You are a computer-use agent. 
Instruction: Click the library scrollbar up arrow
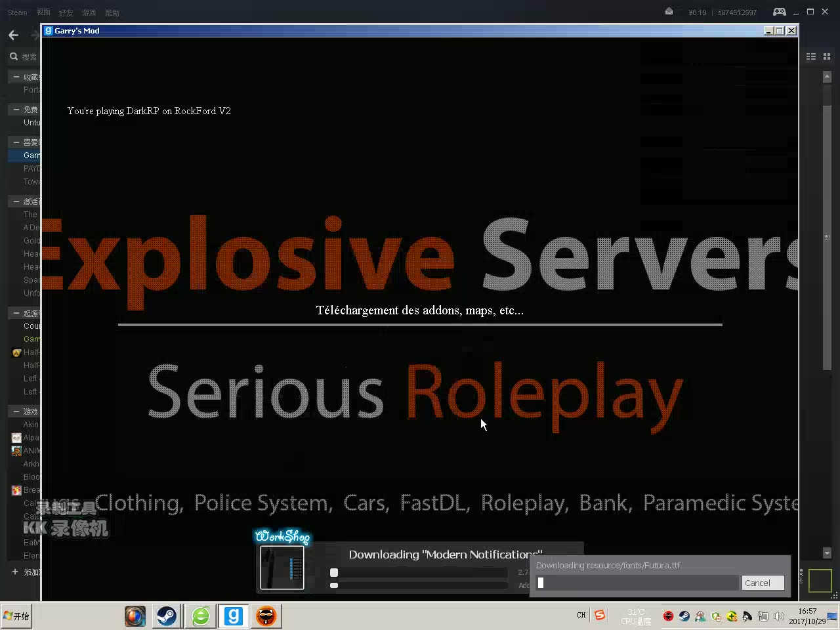827,76
